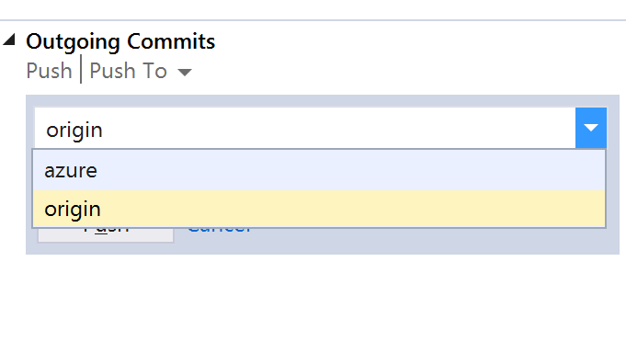Click the Outgoing Commits heading
The width and height of the screenshot is (626, 364).
120,42
